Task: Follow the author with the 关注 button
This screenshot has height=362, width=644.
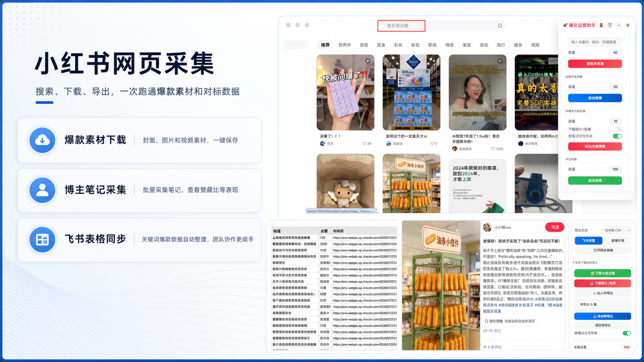Action: [555, 227]
